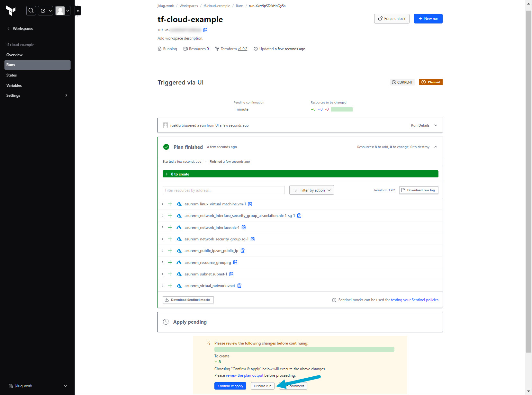This screenshot has height=395, width=532.
Task: Open the jklug-work organization switcher
Action: coord(37,386)
